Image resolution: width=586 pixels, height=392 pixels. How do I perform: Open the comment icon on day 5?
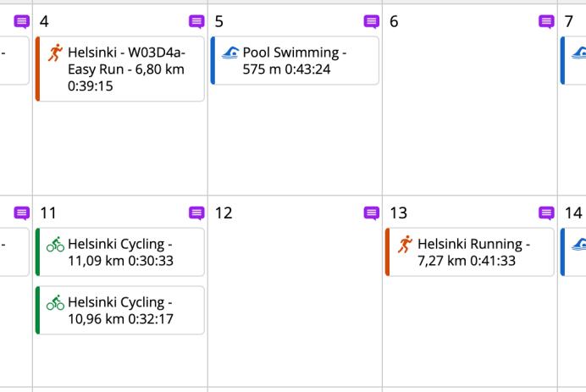coord(371,22)
